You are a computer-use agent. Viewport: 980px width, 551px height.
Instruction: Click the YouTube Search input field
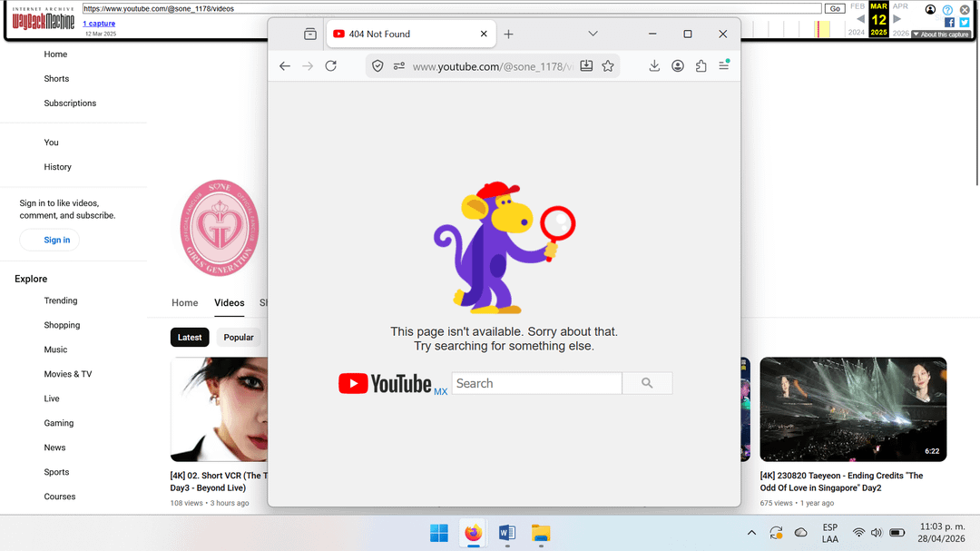536,383
